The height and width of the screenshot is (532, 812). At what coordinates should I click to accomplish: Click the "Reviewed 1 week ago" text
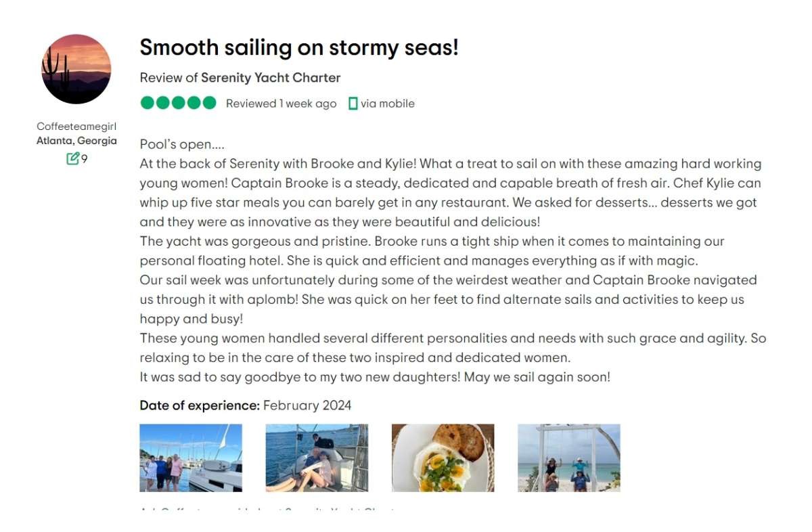pyautogui.click(x=281, y=104)
